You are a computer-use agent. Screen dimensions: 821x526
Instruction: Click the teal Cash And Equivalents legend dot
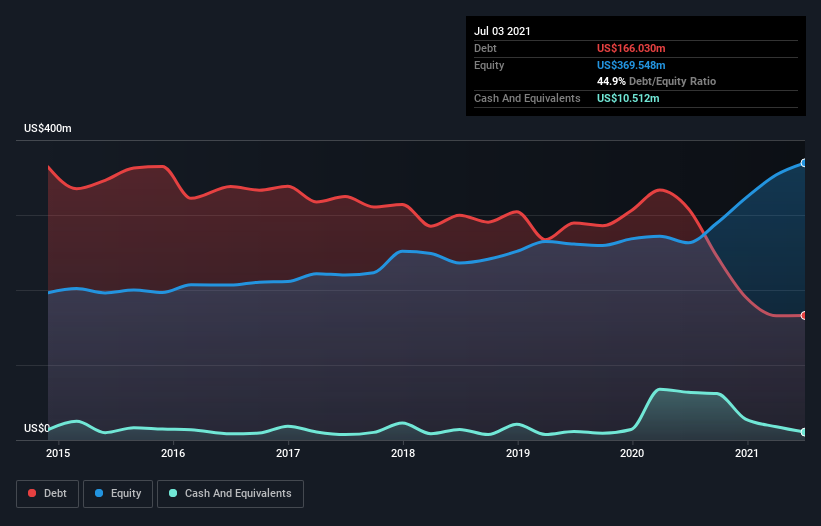(173, 493)
